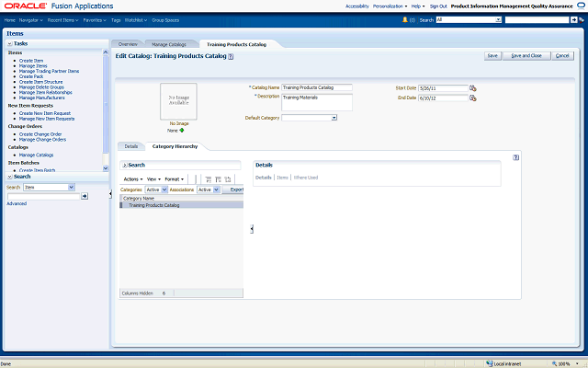Click the help icon in Category Hierarchy panel
Screen dimensions: 588x368
pos(516,157)
